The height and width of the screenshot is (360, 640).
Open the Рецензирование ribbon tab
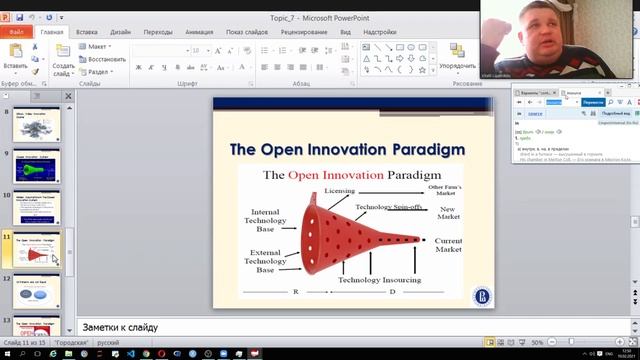tap(304, 32)
